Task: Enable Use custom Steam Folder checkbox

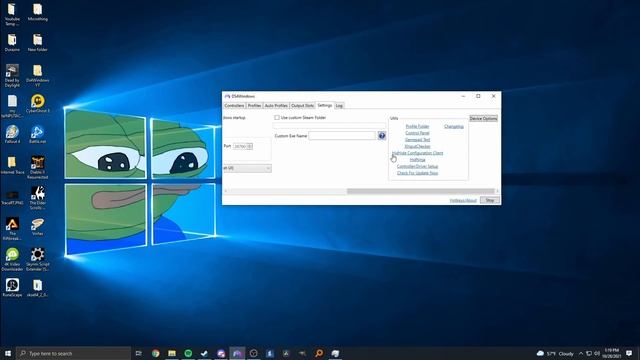Action: pos(277,118)
